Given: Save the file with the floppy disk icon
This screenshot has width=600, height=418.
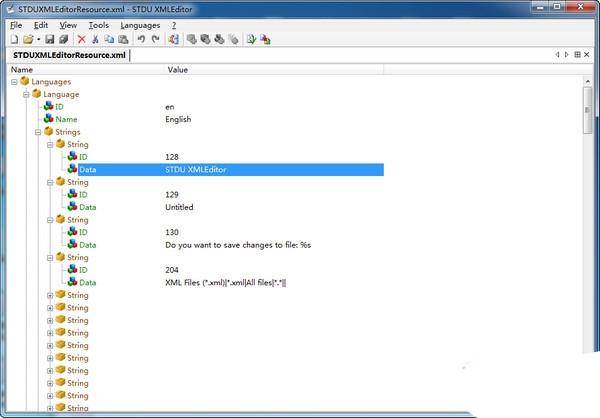Looking at the screenshot, I should 50,39.
